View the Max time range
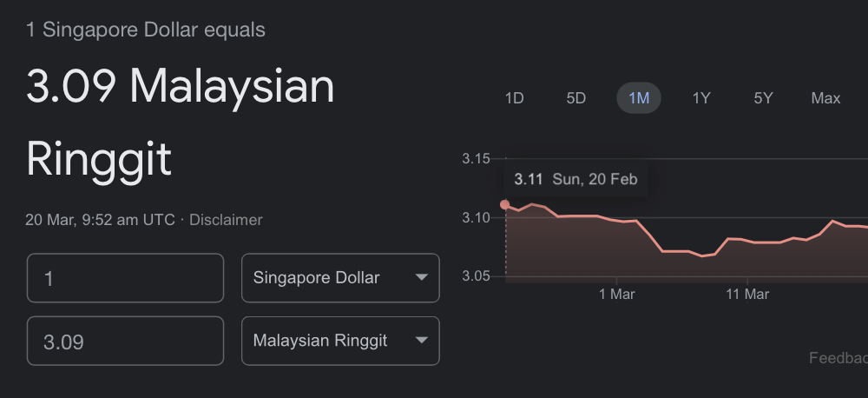This screenshot has width=868, height=398. (x=825, y=98)
